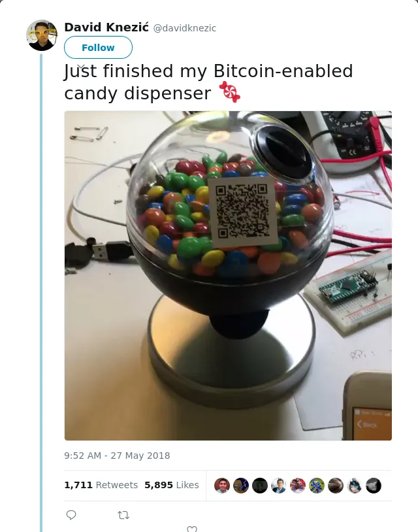This screenshot has width=418, height=532.
Task: Open the candy dispenser video thumbnail
Action: [228, 276]
